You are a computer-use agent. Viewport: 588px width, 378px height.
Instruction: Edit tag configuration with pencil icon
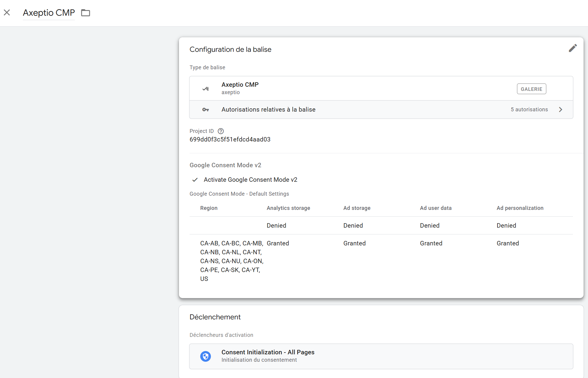[x=573, y=48]
